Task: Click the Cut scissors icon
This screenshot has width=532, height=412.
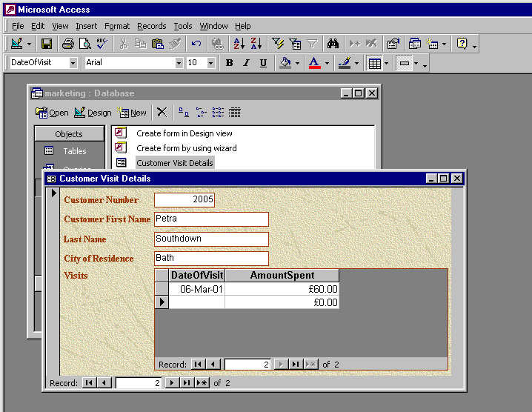Action: [x=123, y=44]
